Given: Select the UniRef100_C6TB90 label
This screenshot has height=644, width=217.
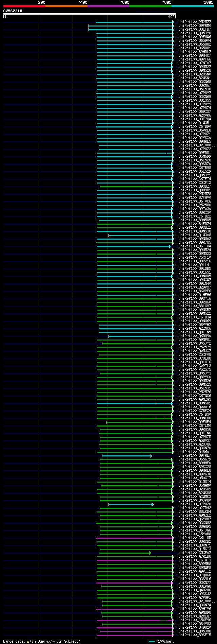Looking at the screenshot, I should [195, 127].
